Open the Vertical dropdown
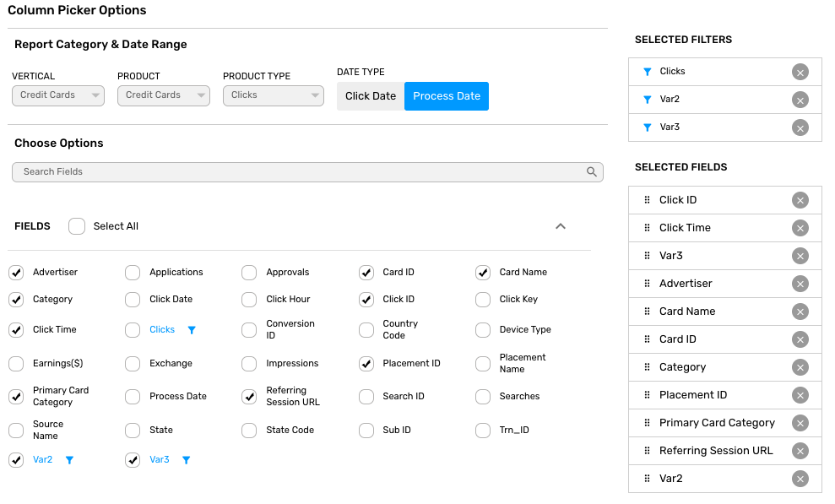The height and width of the screenshot is (504, 835). (58, 95)
